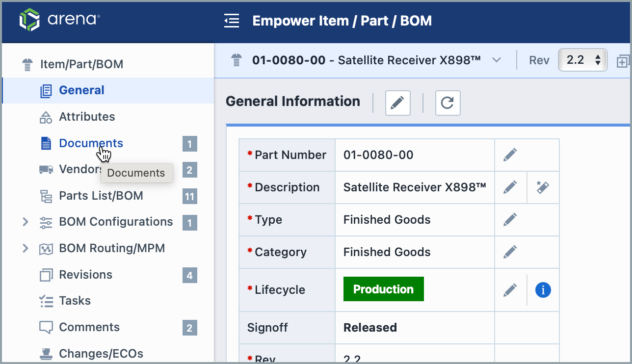Open the Attributes section
The height and width of the screenshot is (364, 632).
click(87, 117)
